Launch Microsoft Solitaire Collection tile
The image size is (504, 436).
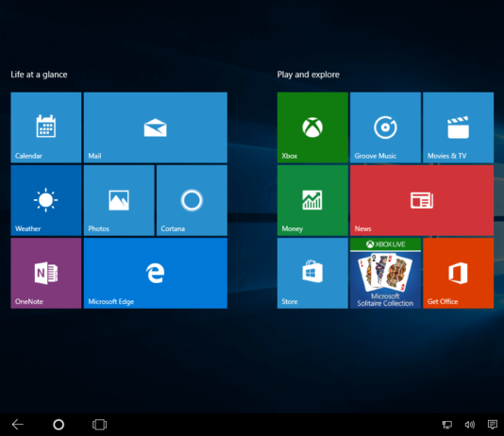pyautogui.click(x=385, y=273)
